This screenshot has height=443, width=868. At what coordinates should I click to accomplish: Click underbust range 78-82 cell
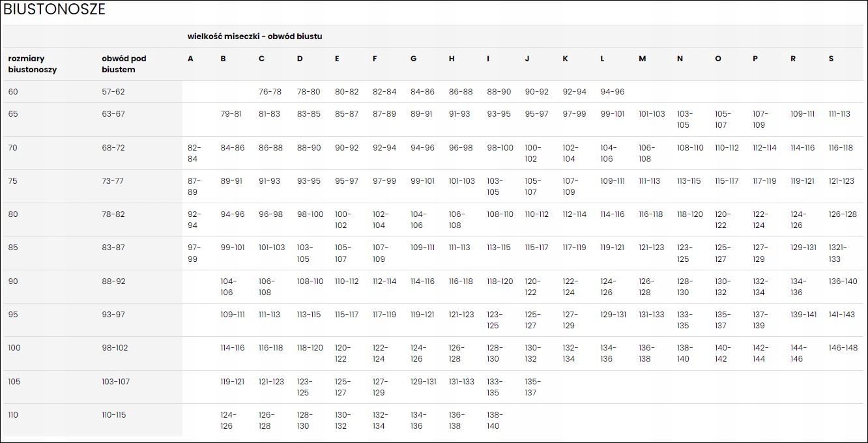coord(113,214)
